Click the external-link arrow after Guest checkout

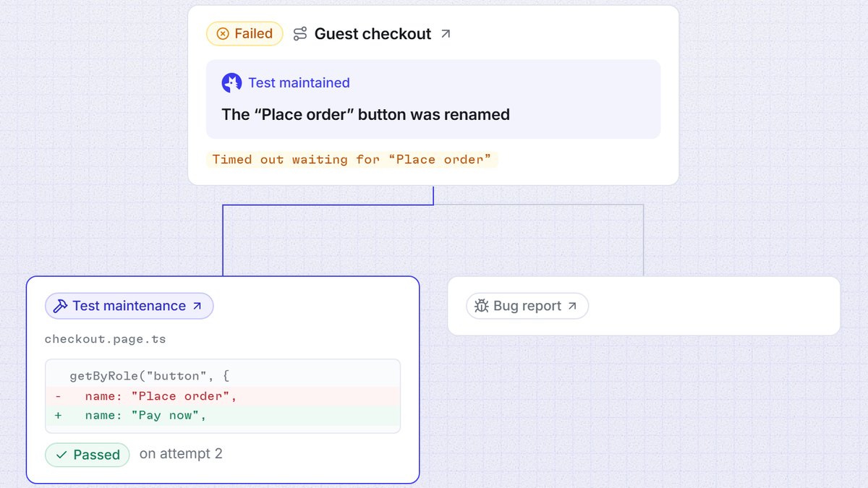coord(446,34)
